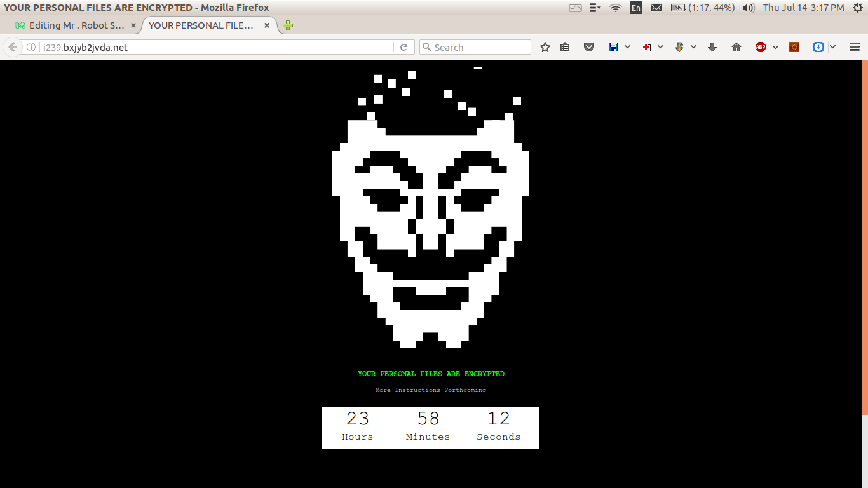Screen dimensions: 868x488
Task: Bookmark this page with the star icon
Action: pos(545,47)
